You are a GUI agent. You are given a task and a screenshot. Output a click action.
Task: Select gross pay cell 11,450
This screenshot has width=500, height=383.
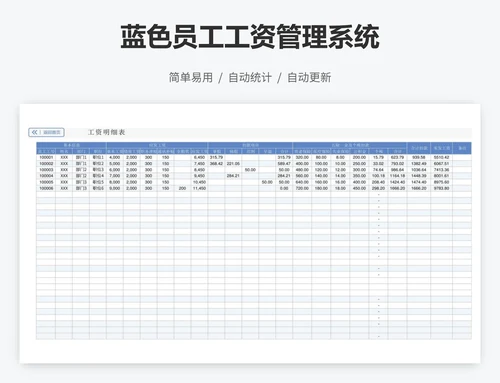199,188
